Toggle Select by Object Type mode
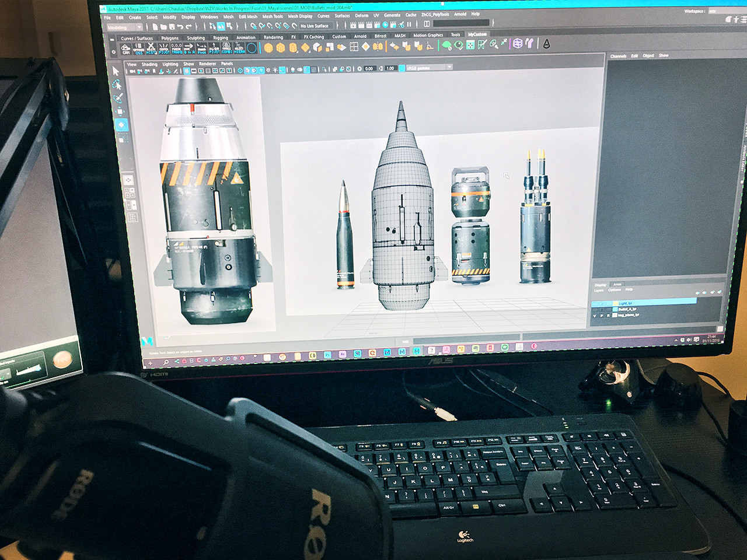The image size is (747, 560). point(221,27)
